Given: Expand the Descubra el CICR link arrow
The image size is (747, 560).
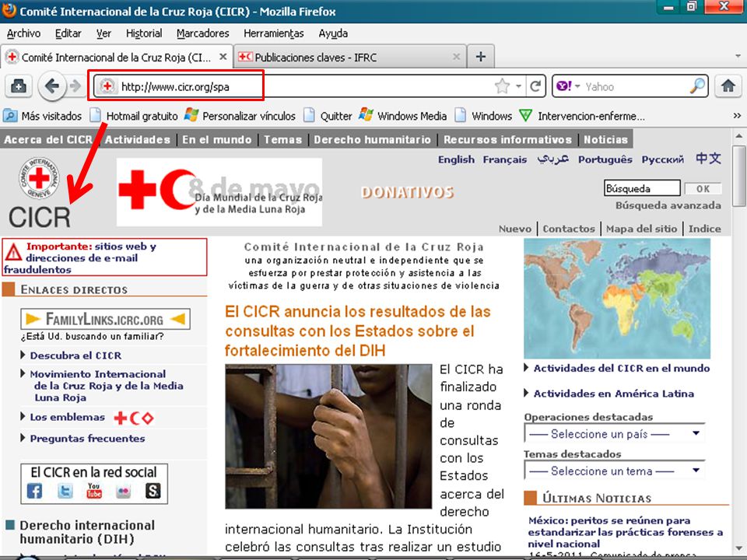Looking at the screenshot, I should (x=23, y=355).
